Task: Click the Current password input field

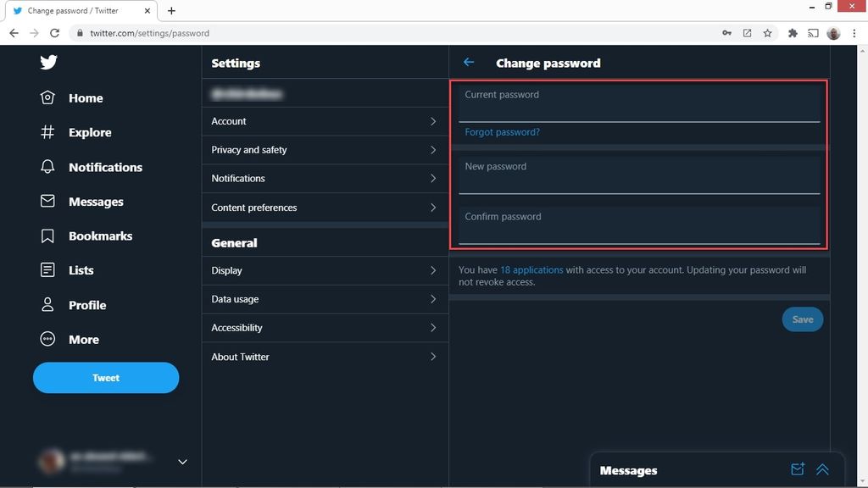Action: pos(638,102)
